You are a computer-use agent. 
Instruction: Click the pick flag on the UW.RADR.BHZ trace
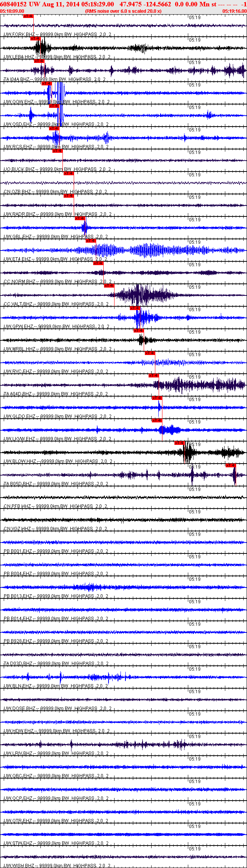coord(69,196)
